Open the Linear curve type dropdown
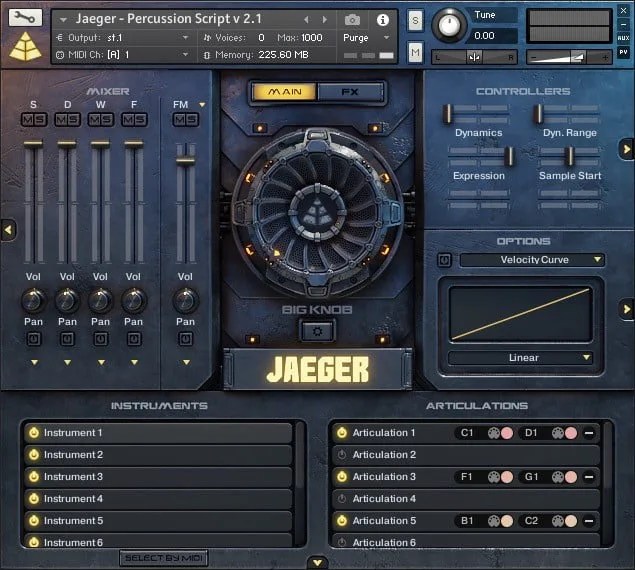The width and height of the screenshot is (635, 570). [521, 358]
